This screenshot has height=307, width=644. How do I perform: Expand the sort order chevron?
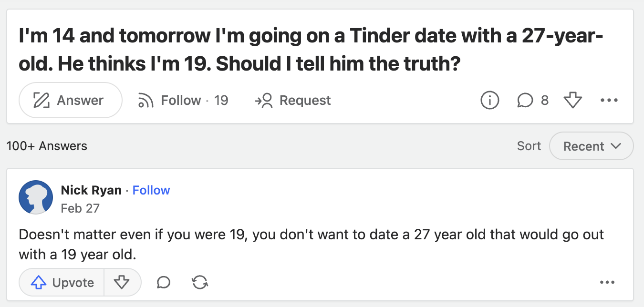point(616,146)
